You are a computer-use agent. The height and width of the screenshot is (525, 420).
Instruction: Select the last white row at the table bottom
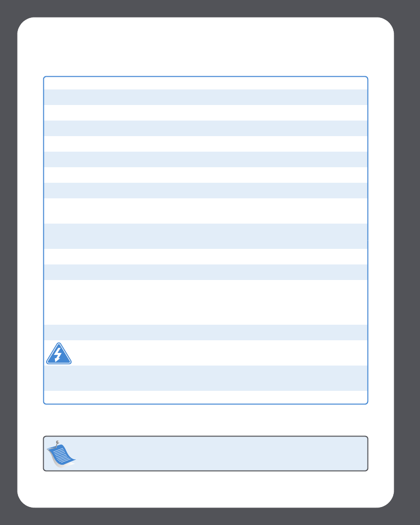[x=206, y=397]
